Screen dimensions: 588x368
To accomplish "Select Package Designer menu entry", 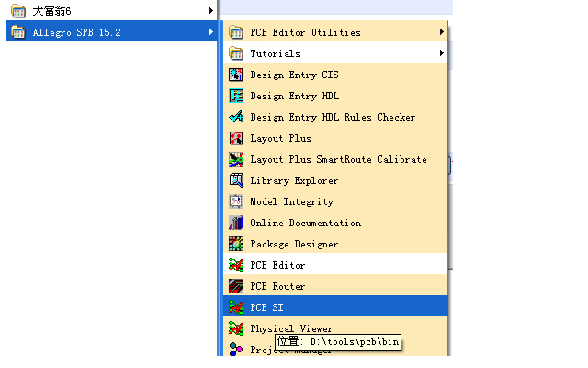I will click(x=335, y=244).
